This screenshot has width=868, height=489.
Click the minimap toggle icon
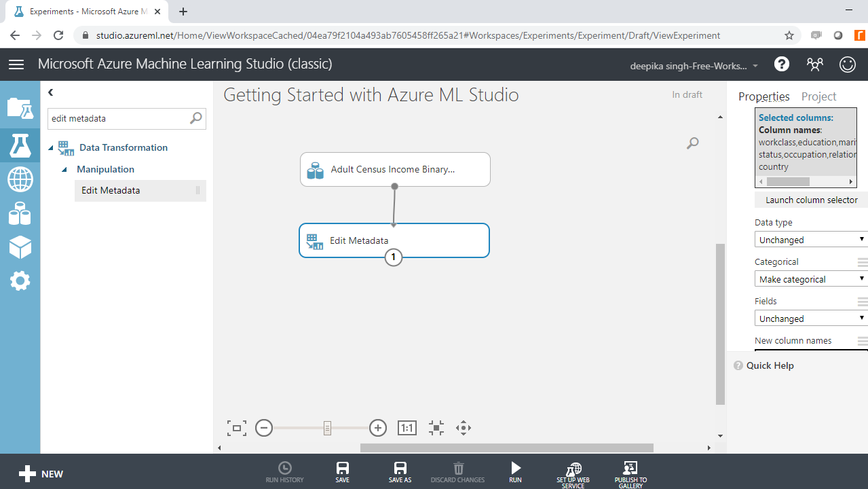pyautogui.click(x=236, y=428)
